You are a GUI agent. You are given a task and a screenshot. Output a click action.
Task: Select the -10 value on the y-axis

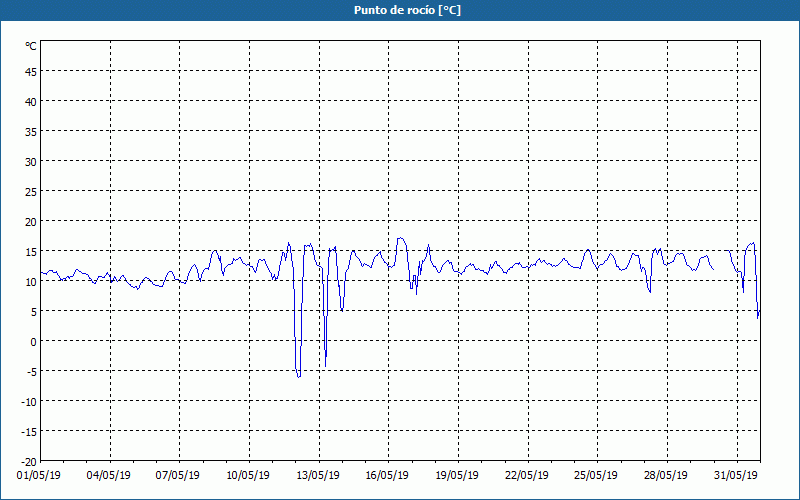tap(29, 402)
